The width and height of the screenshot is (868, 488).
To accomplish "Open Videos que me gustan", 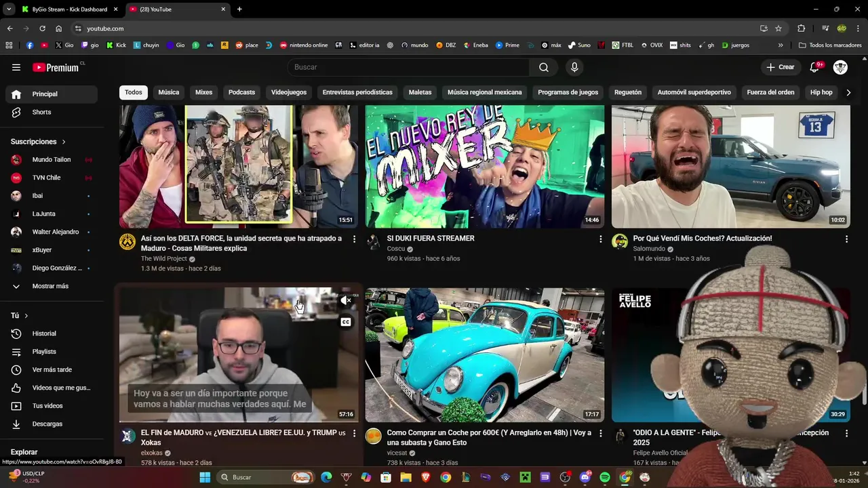I will pos(52,388).
